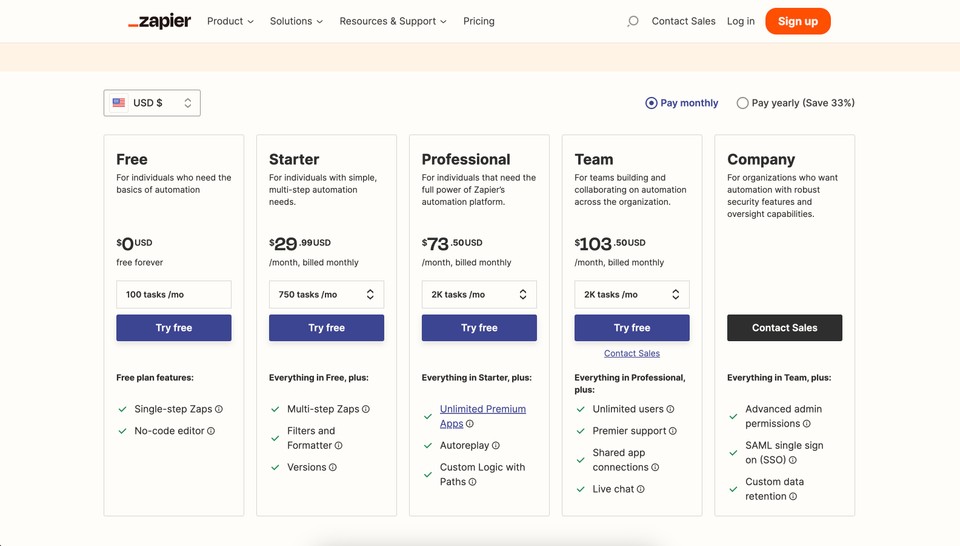Click the 'free forever' label
This screenshot has width=960, height=546.
coord(140,263)
